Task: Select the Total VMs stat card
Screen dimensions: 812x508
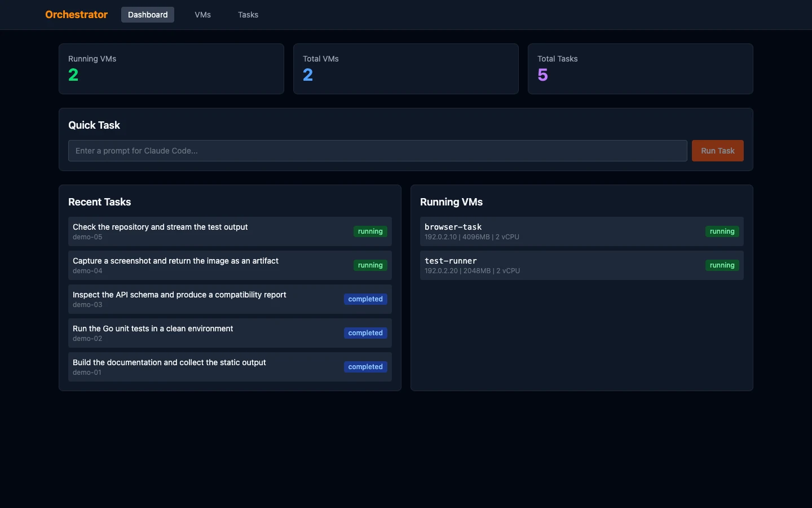Action: [406, 69]
